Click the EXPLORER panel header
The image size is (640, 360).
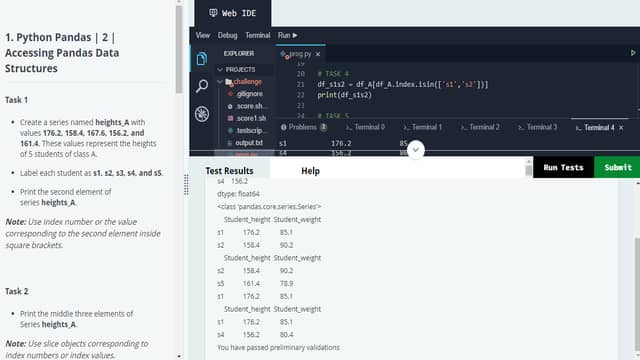pos(239,53)
